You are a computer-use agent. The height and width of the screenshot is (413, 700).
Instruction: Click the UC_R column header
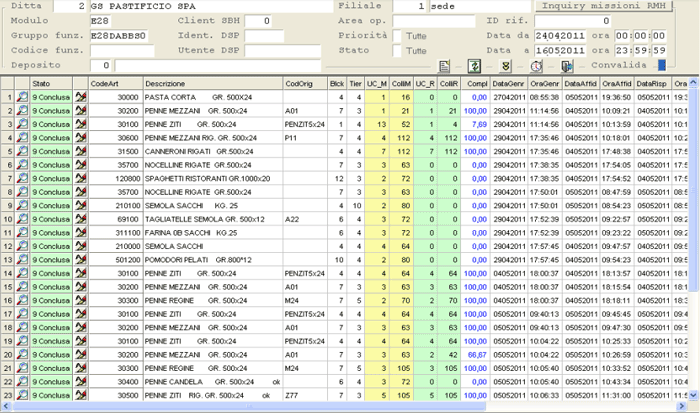tap(425, 83)
